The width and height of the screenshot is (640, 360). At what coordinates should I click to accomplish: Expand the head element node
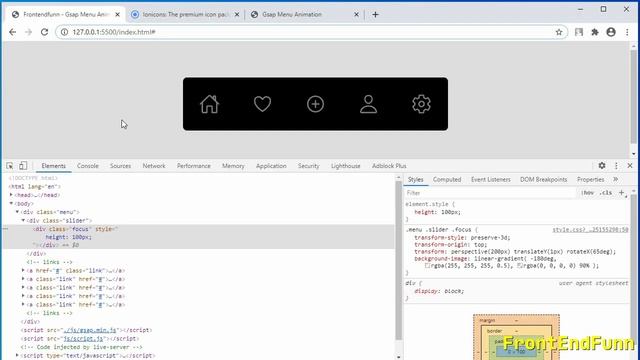click(x=11, y=195)
